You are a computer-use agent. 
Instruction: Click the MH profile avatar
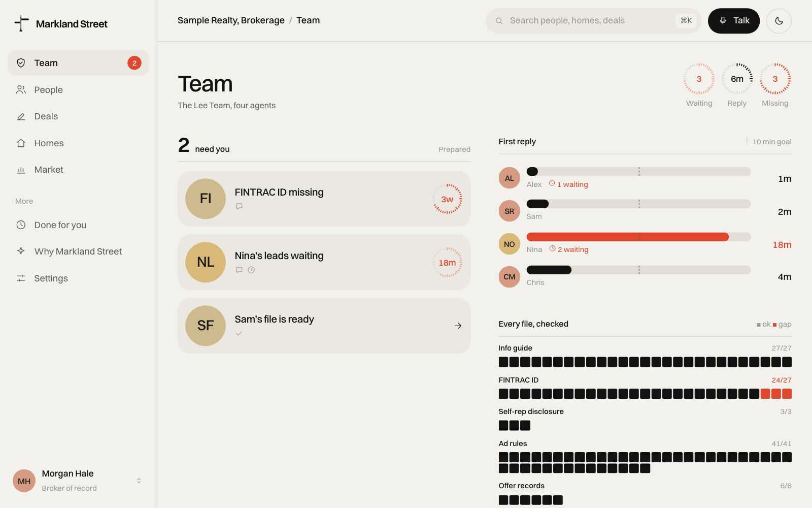coord(24,481)
